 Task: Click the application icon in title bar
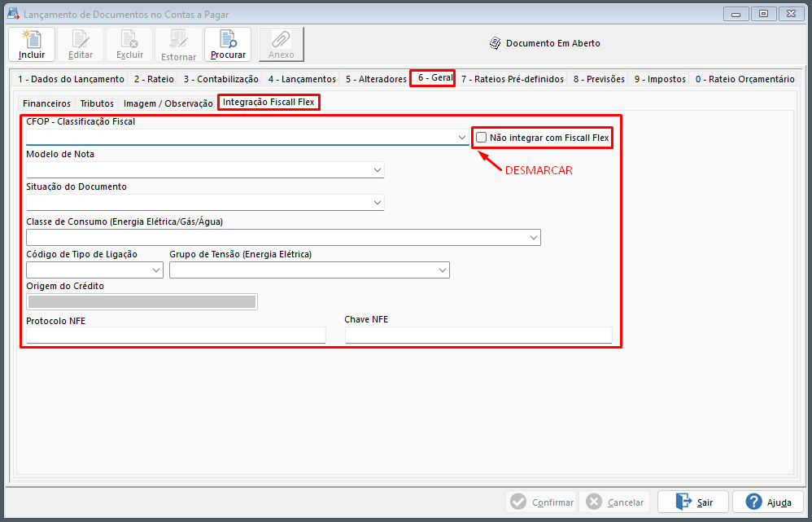(13, 14)
